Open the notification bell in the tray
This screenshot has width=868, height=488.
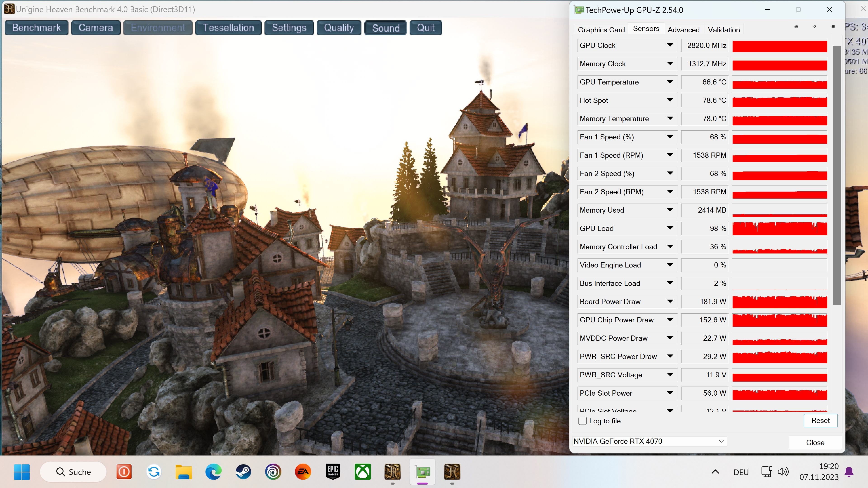click(849, 472)
